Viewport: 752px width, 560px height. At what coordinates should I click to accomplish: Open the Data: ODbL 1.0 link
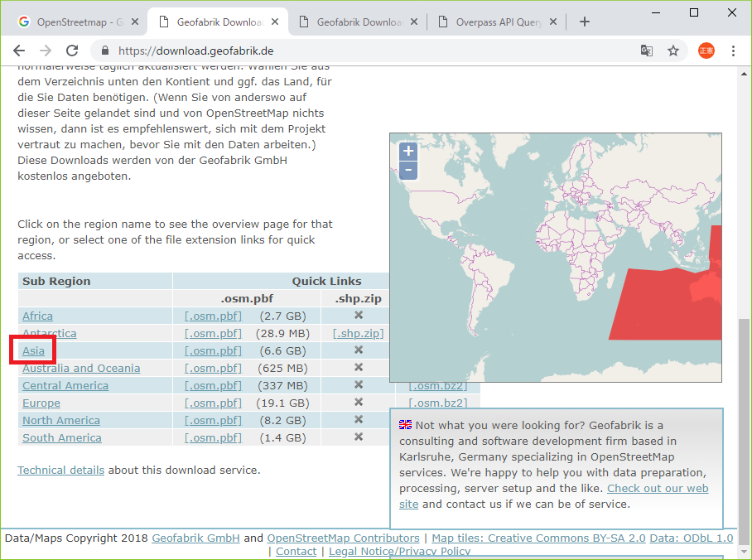coord(691,538)
